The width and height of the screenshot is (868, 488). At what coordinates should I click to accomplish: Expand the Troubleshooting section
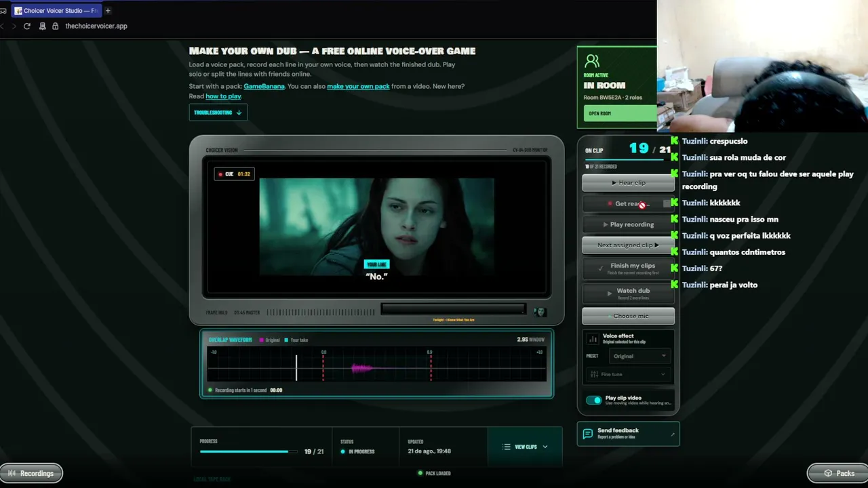[218, 113]
